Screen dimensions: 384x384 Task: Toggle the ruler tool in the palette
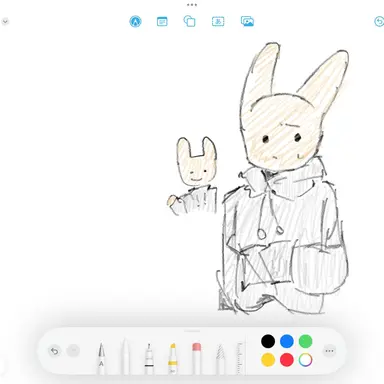click(239, 358)
